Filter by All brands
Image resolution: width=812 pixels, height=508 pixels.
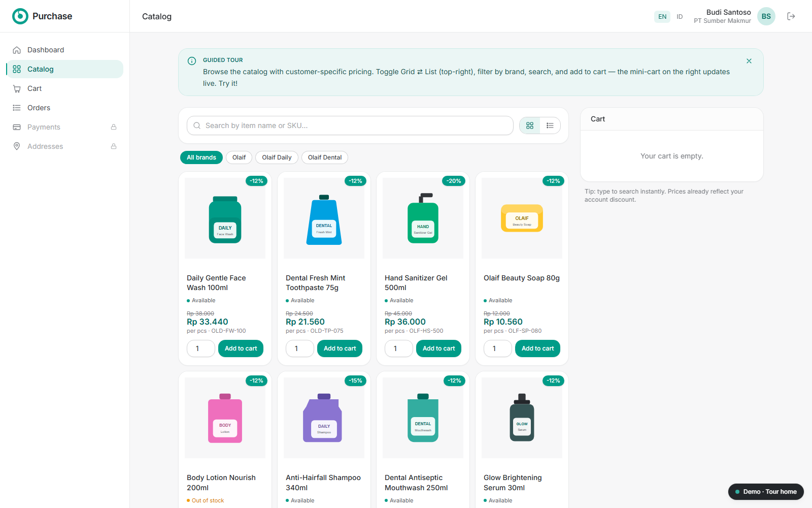pos(201,157)
